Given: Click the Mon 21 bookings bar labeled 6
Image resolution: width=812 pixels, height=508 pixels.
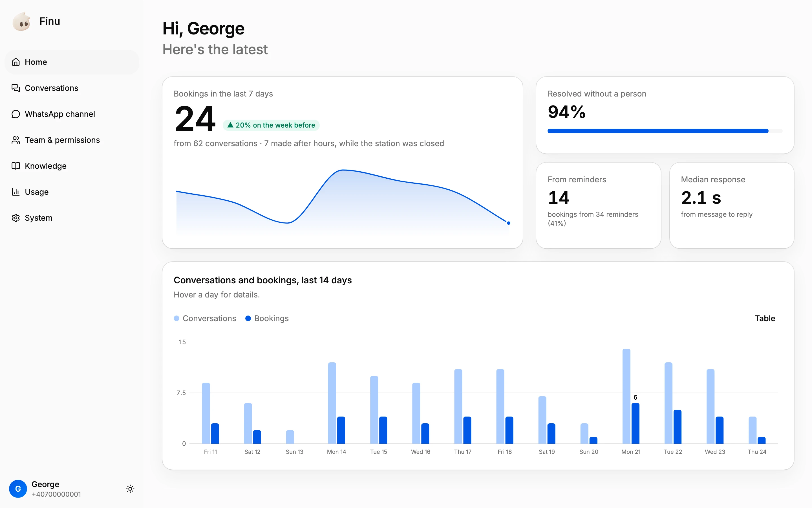Looking at the screenshot, I should pyautogui.click(x=635, y=423).
